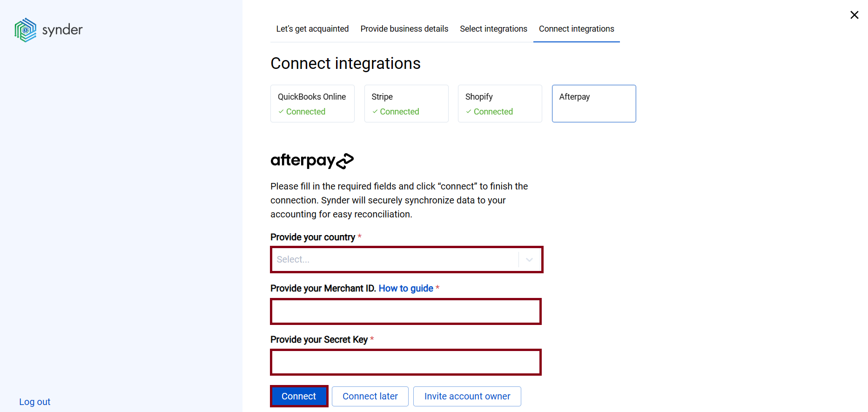Click the afterpay logo image
This screenshot has width=868, height=412.
312,161
